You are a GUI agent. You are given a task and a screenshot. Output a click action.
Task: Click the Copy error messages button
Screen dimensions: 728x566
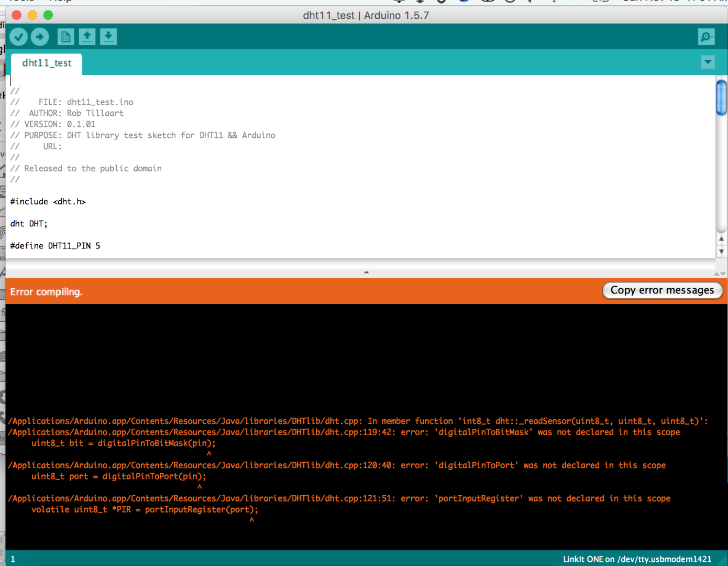click(662, 290)
